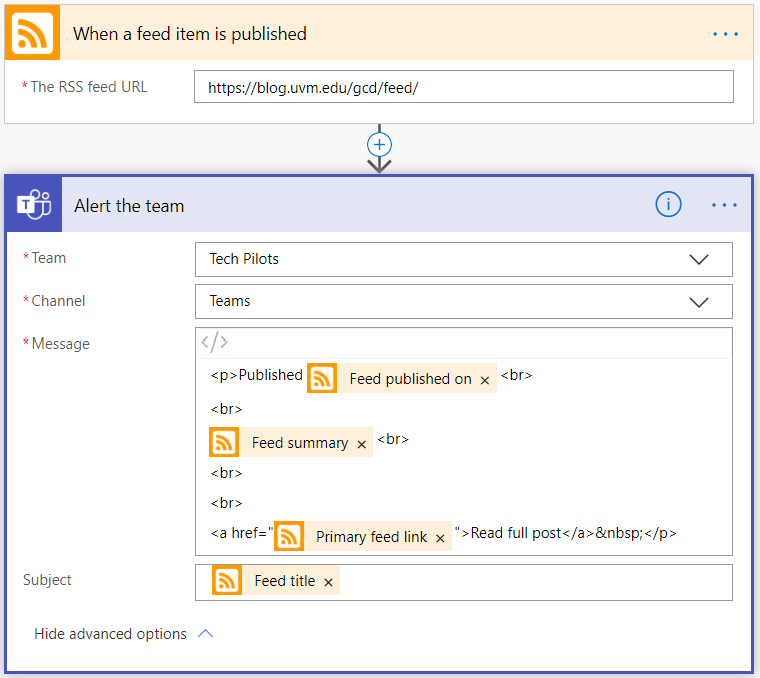760x678 pixels.
Task: Click the Primary feed link token
Action: tap(371, 537)
